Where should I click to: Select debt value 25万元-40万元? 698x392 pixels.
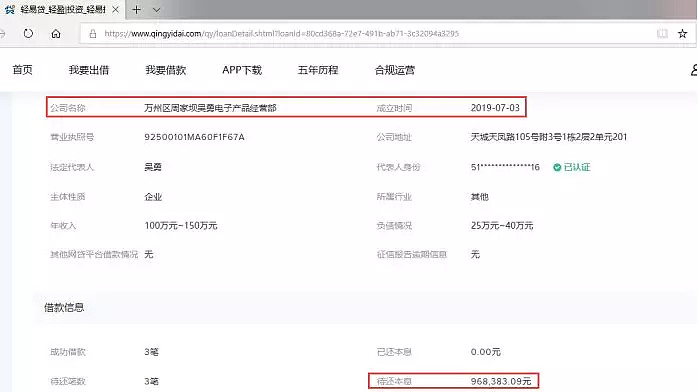pyautogui.click(x=502, y=226)
